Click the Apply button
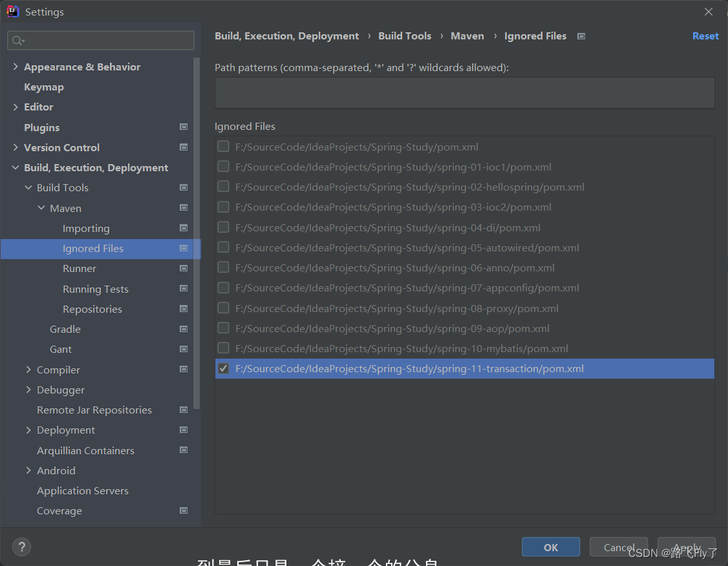Screen dimensions: 728x566 pyautogui.click(x=687, y=547)
